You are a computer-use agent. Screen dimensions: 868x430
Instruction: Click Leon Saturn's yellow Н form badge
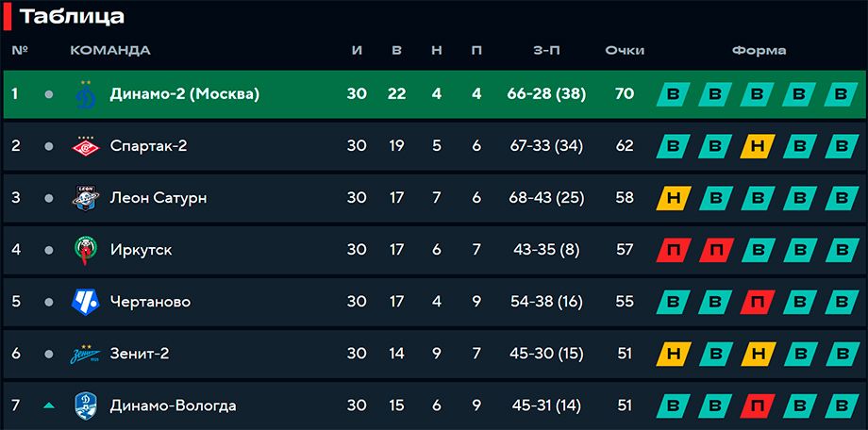tap(674, 198)
